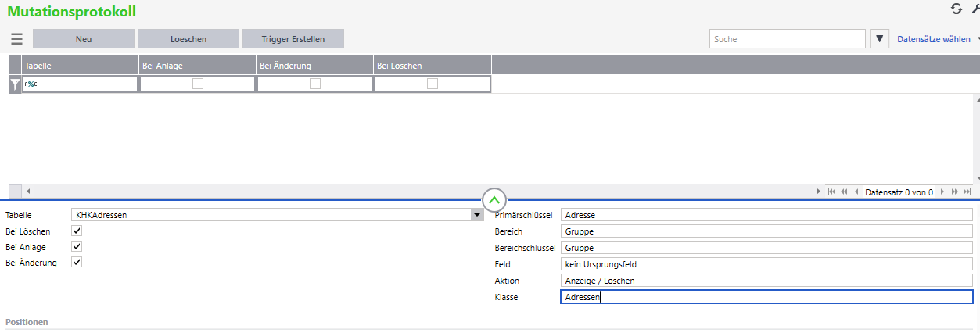Open the hamburger menu icon
Viewport: 980px width, 333px height.
pyautogui.click(x=16, y=39)
